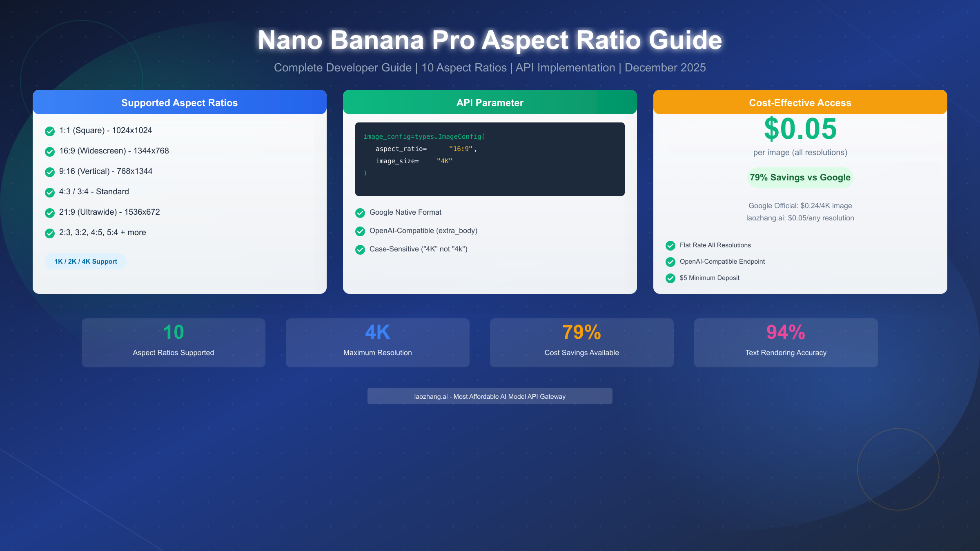Click the checkmark next to 21:9 Ultrawide
The image size is (980, 551).
[x=50, y=213]
